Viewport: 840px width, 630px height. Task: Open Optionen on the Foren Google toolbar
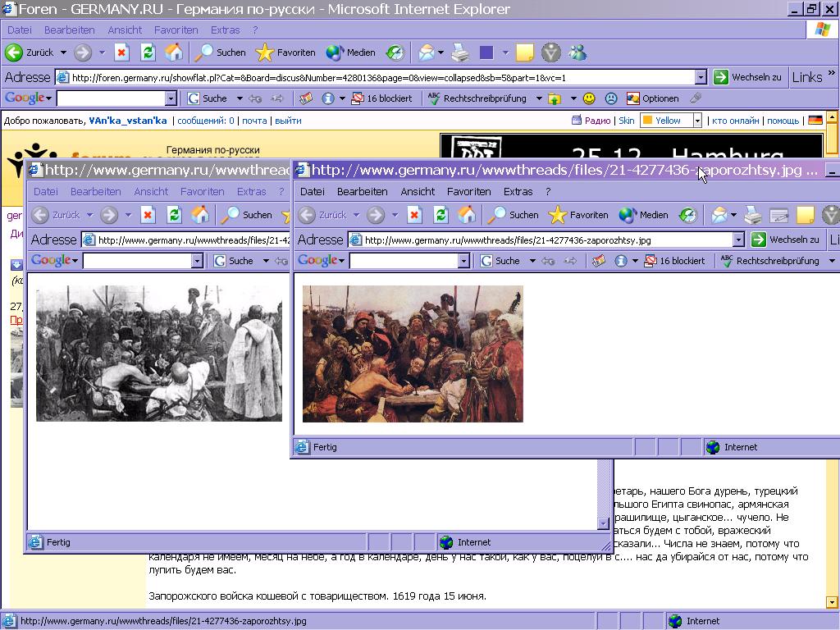point(652,98)
